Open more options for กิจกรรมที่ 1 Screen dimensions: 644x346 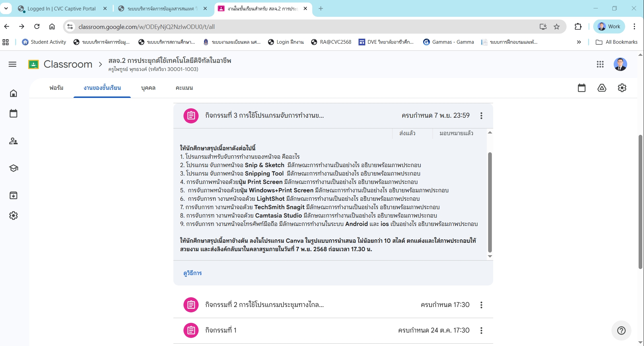point(481,331)
